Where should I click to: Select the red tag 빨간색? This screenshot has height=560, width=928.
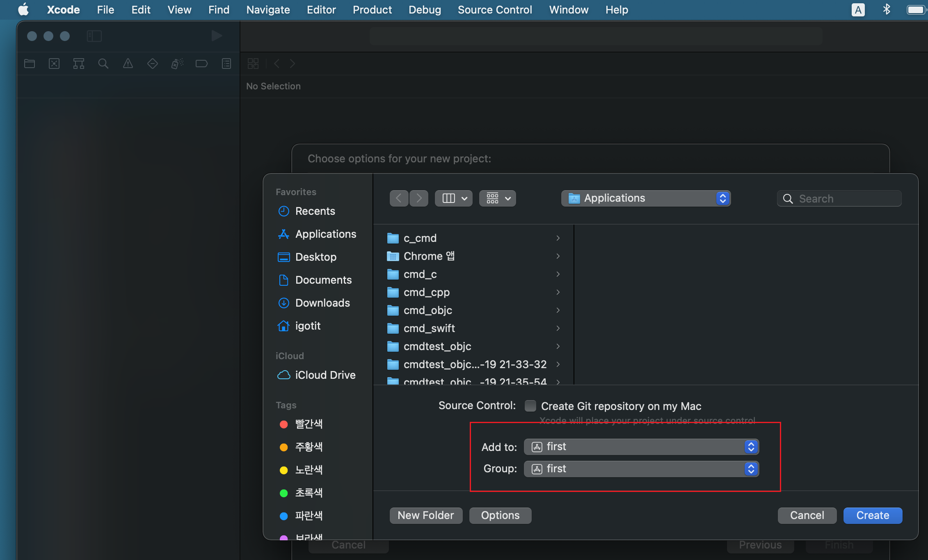[309, 424]
